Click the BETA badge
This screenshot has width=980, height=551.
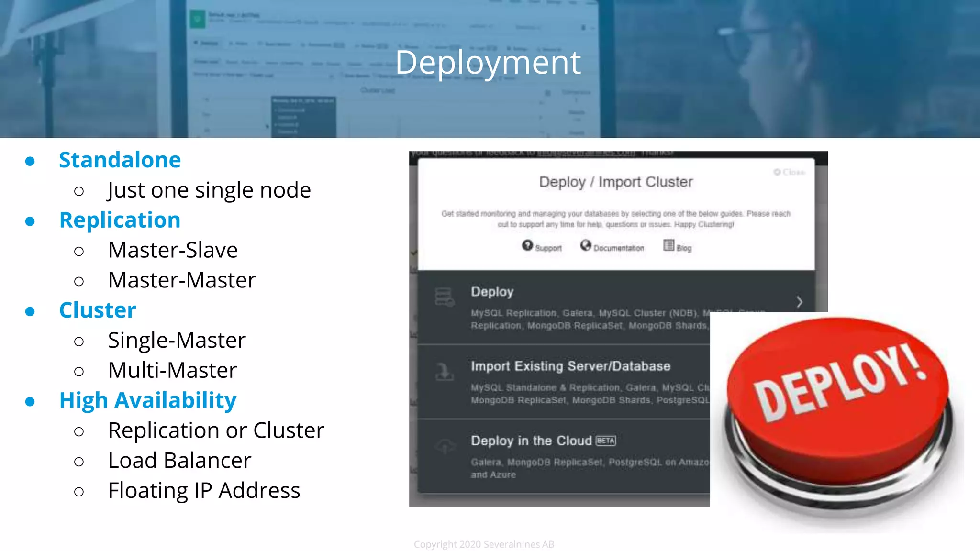tap(606, 441)
